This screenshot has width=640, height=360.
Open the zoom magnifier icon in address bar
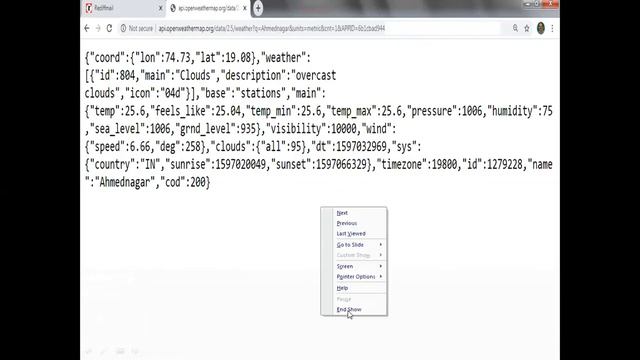click(516, 28)
